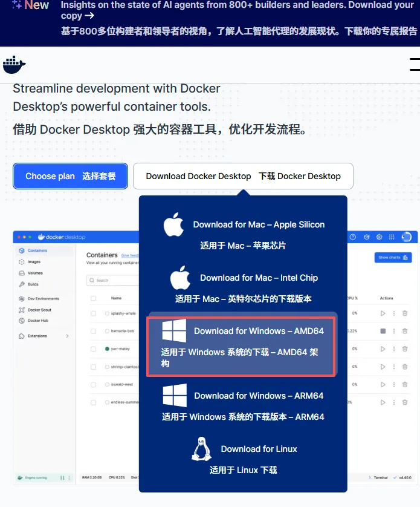This screenshot has height=507, width=420.
Task: Click the Show charts button
Action: pyautogui.click(x=393, y=257)
